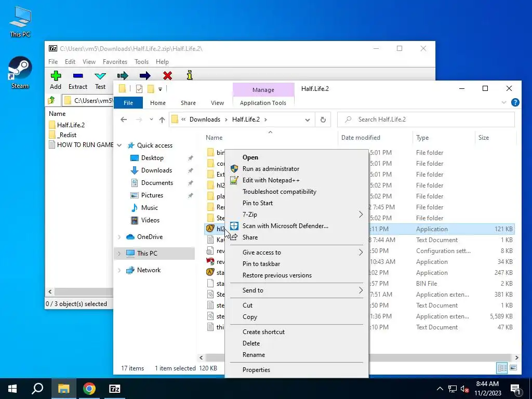Screen dimensions: 532x399
Task: Open Google Chrome from the taskbar
Action: click(x=89, y=389)
